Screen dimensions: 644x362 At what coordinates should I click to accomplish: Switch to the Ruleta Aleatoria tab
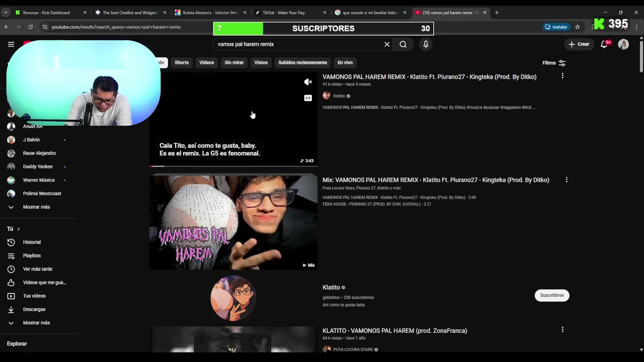pyautogui.click(x=210, y=13)
